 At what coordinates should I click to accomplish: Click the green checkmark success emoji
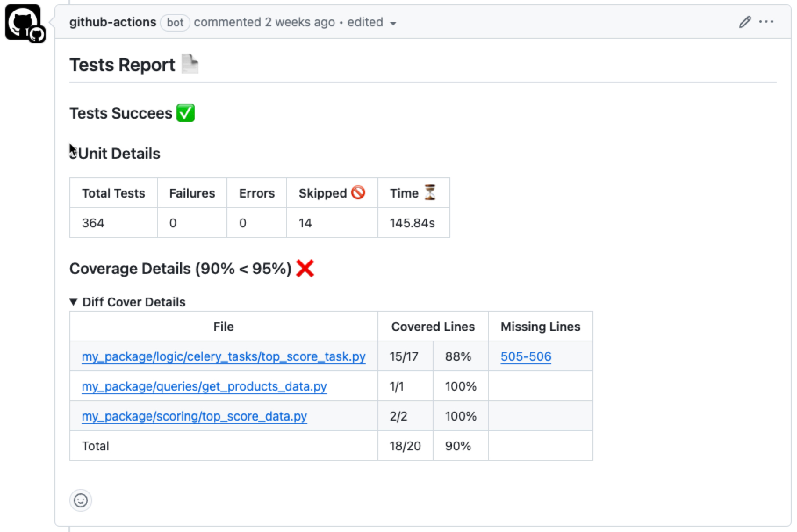[185, 113]
